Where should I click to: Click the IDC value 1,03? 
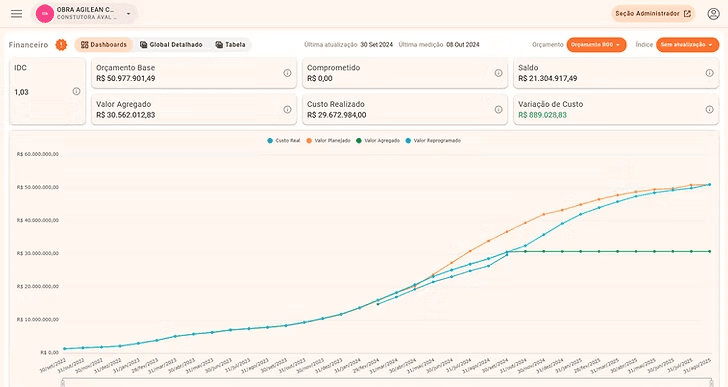(21, 92)
